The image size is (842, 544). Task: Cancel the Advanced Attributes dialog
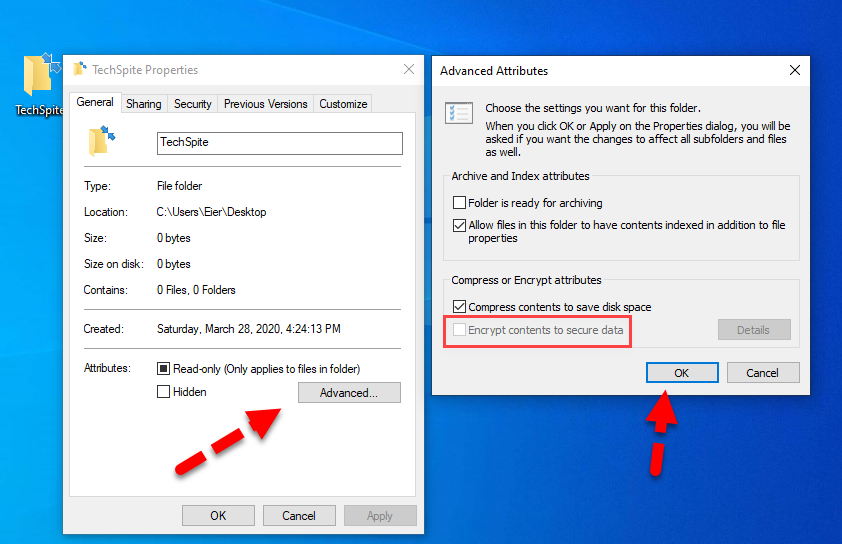pos(762,372)
